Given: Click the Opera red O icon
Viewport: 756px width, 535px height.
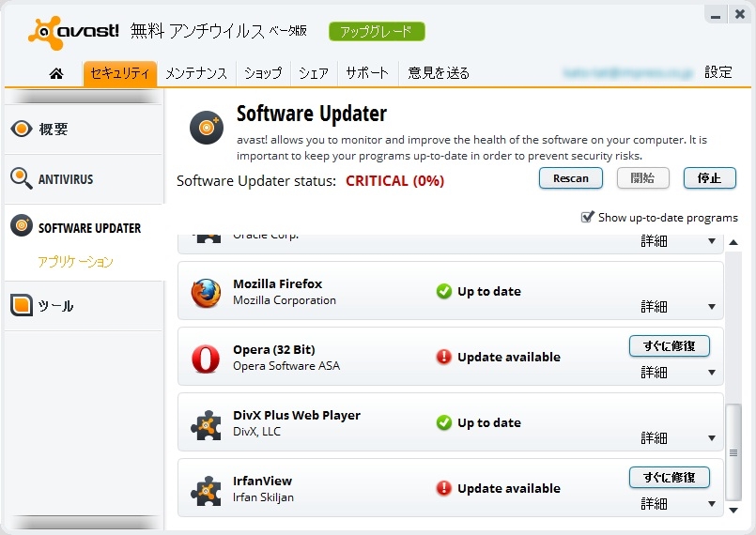Looking at the screenshot, I should [x=206, y=359].
